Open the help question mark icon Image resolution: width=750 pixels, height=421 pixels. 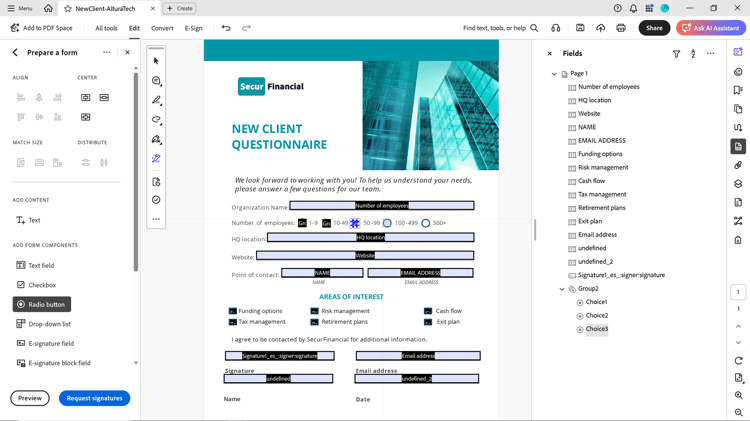(618, 8)
